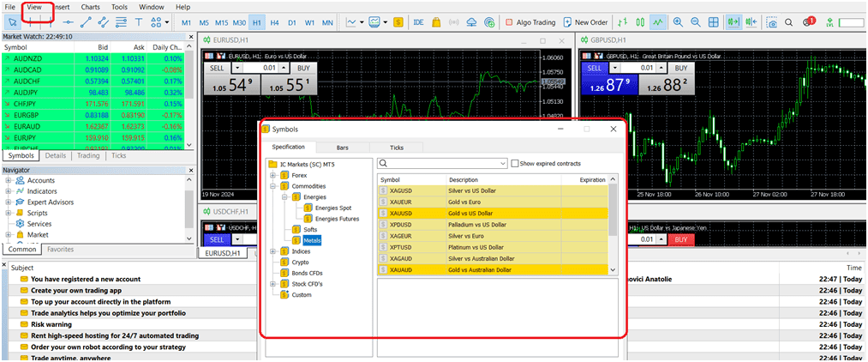Open the Charts menu

tap(90, 7)
